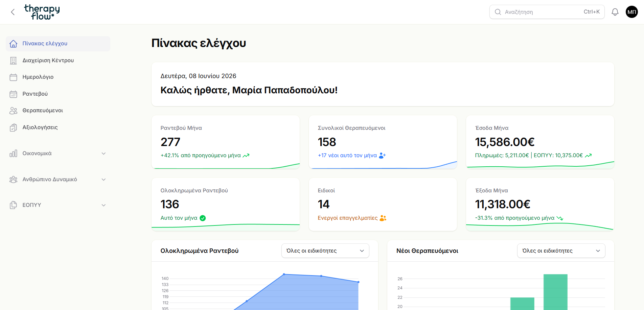Open Θεραπευόμενοι from sidebar
The width and height of the screenshot is (644, 310).
(x=58, y=111)
